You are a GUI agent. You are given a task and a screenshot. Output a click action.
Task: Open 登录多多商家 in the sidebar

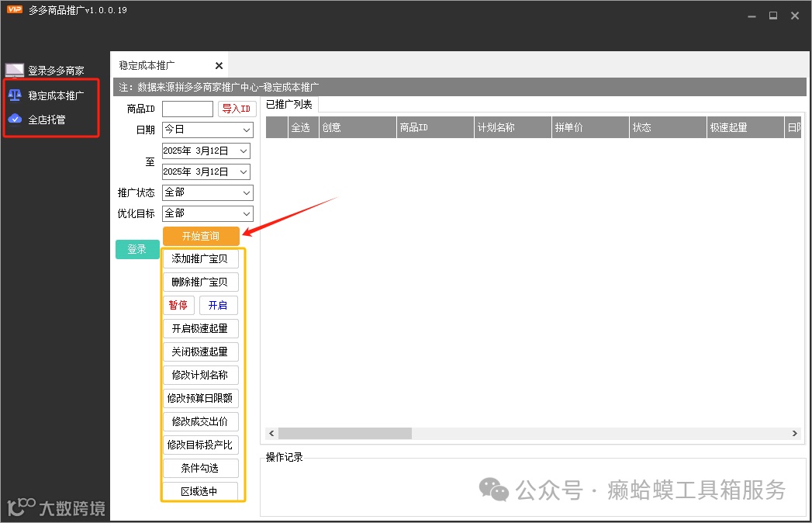[x=55, y=71]
